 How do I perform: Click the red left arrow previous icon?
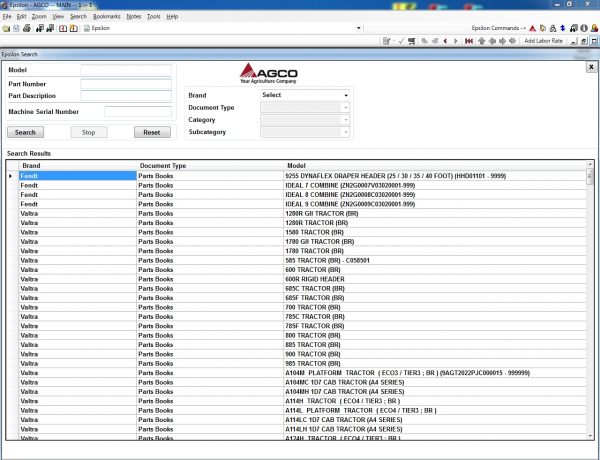point(445,41)
